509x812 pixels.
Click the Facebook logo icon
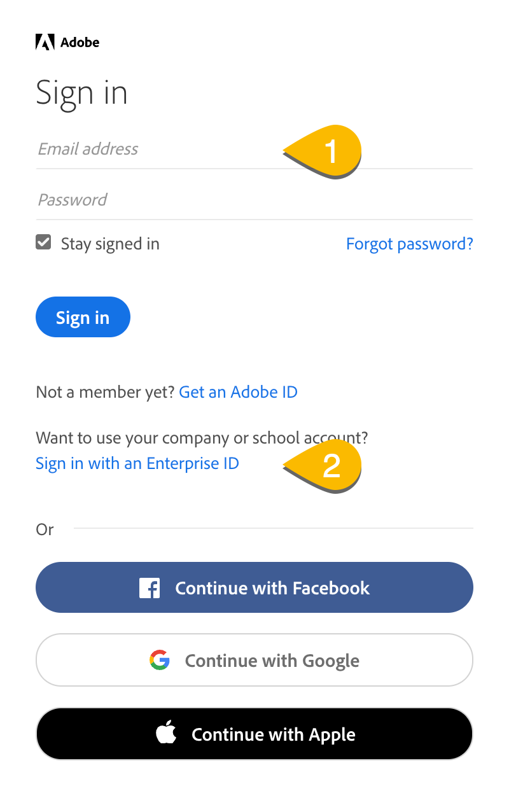click(150, 588)
